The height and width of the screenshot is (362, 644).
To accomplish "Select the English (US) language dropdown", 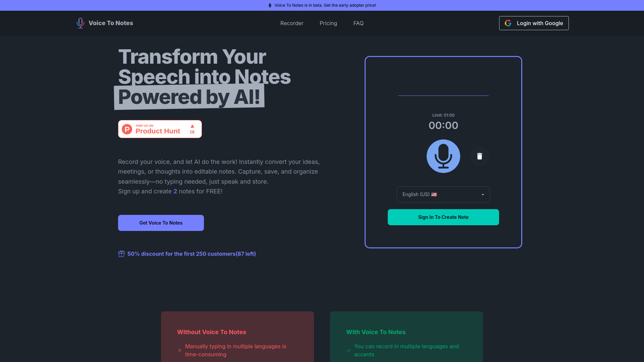I will 443,194.
